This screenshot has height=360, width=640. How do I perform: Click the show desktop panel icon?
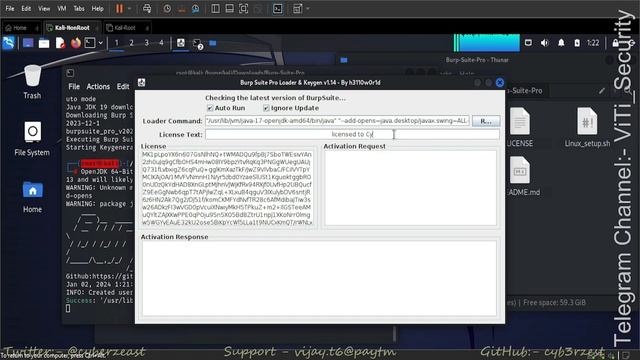(28, 43)
